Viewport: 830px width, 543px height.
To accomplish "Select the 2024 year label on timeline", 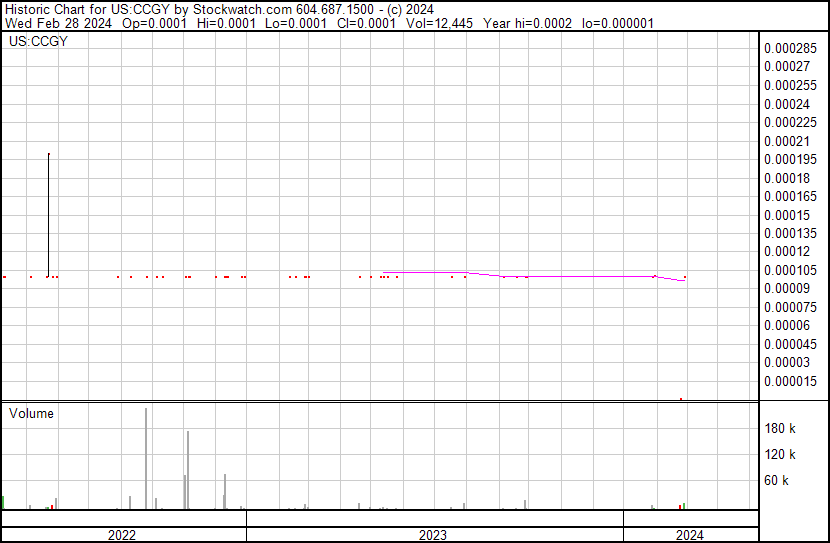I will click(x=689, y=535).
